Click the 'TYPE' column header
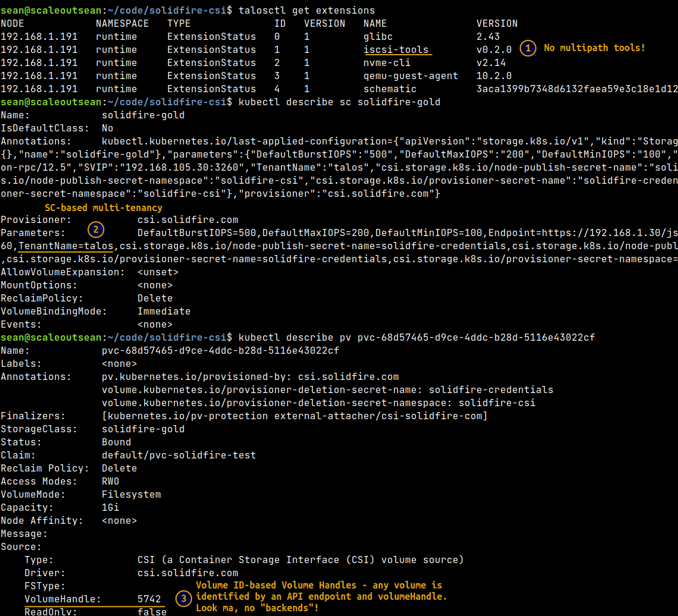 [x=178, y=24]
